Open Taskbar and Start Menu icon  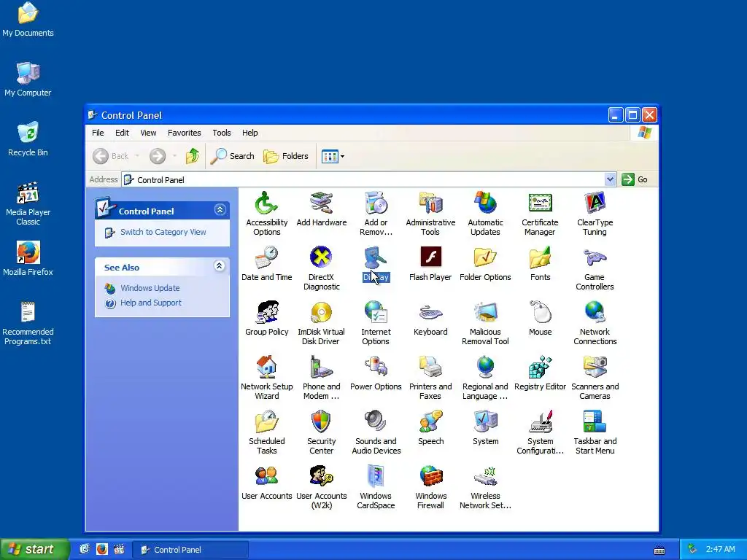(x=595, y=422)
